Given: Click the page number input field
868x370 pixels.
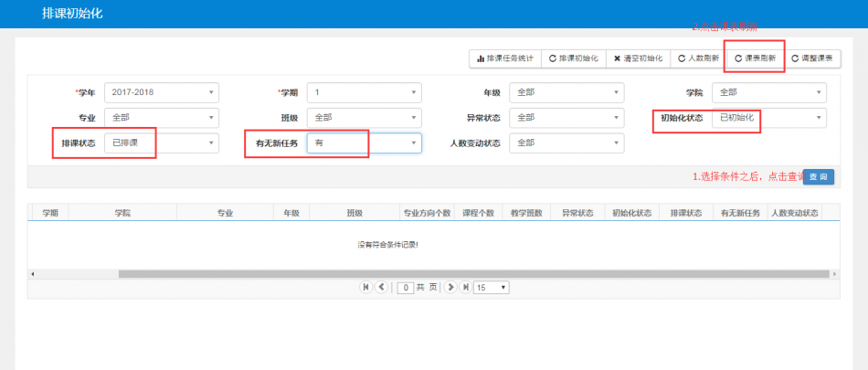Looking at the screenshot, I should [406, 287].
